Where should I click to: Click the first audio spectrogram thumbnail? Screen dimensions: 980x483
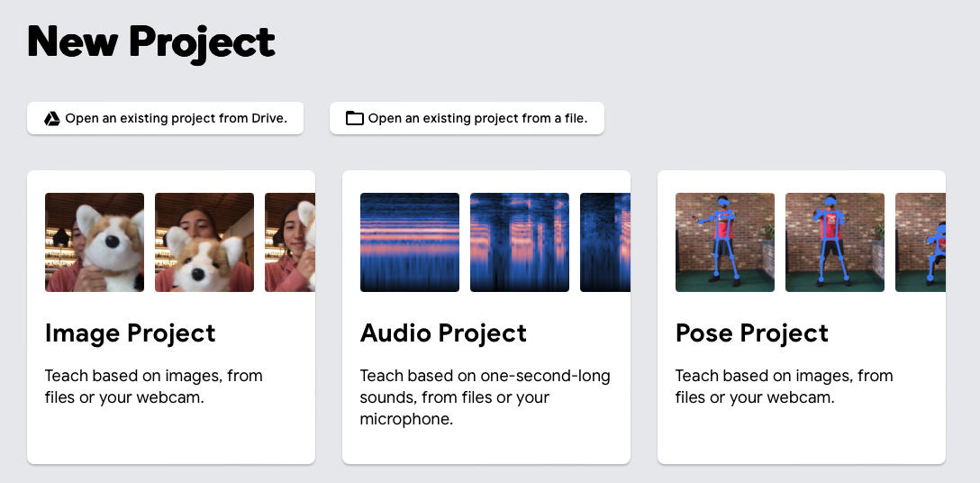tap(410, 242)
